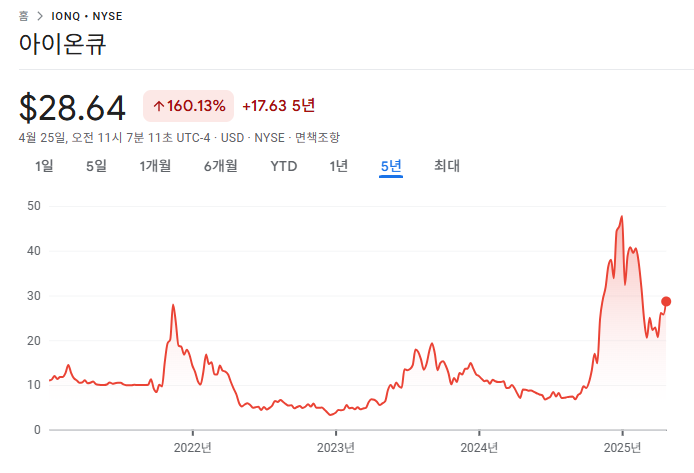Screen dimensions: 694x473
Task: Click the breadcrumb chevron separator icon
Action: coord(40,16)
